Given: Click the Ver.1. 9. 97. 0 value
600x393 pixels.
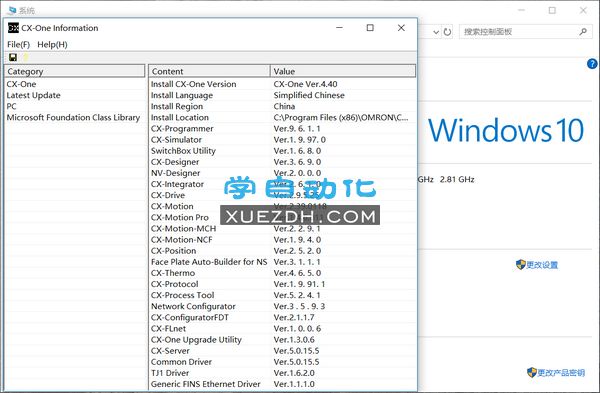Looking at the screenshot, I should coord(300,140).
